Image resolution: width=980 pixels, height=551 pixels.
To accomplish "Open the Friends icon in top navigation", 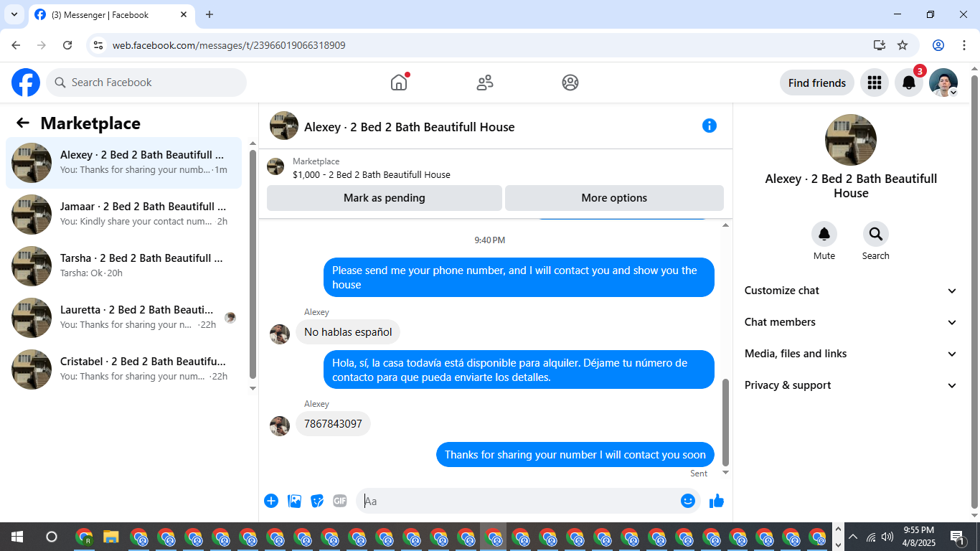I will pyautogui.click(x=485, y=83).
